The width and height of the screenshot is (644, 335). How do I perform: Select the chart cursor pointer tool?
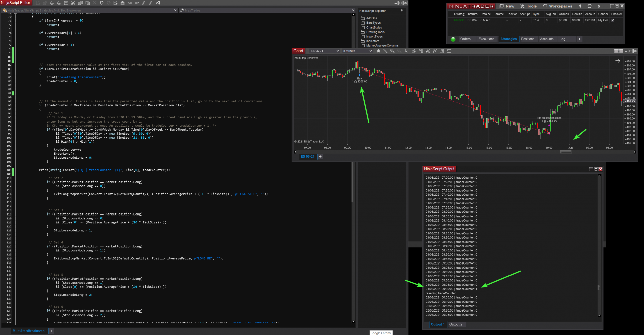(406, 51)
